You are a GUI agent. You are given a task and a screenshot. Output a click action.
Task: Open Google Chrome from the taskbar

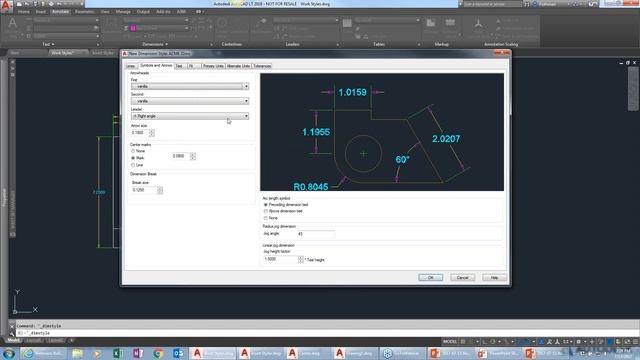click(x=158, y=353)
